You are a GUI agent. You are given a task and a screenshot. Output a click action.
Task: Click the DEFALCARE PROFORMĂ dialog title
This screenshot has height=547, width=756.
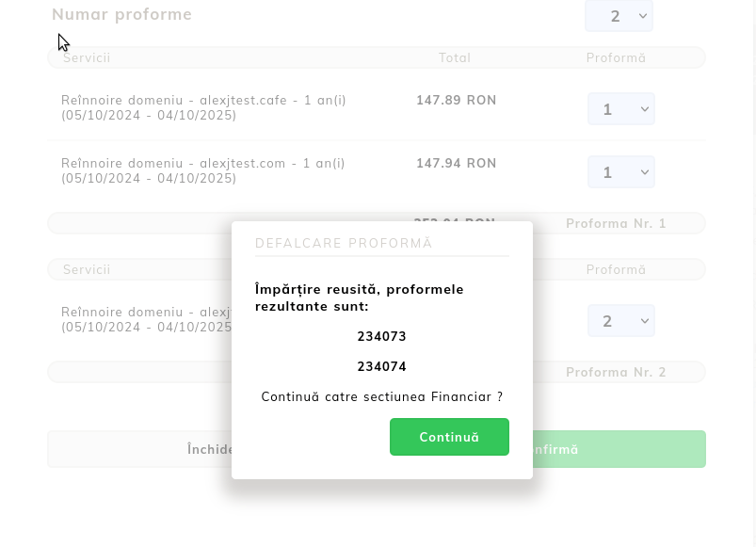coord(344,243)
